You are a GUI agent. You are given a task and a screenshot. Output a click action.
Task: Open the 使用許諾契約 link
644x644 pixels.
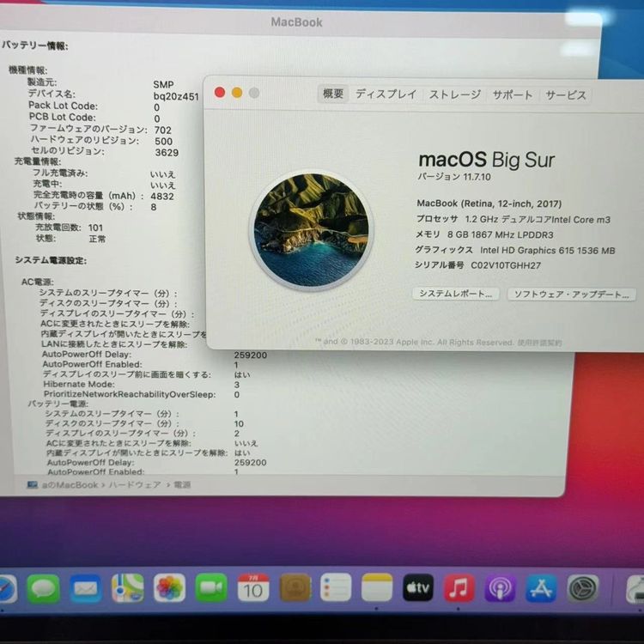pyautogui.click(x=539, y=343)
